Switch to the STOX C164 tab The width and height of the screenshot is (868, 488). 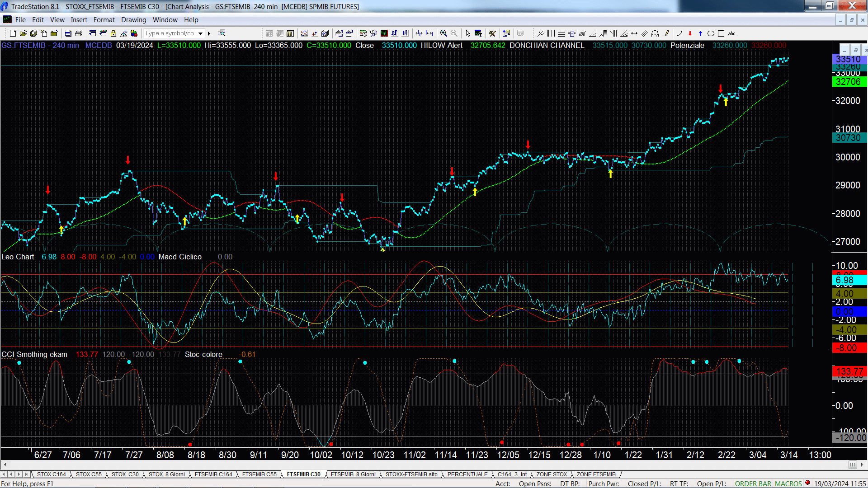pos(52,474)
